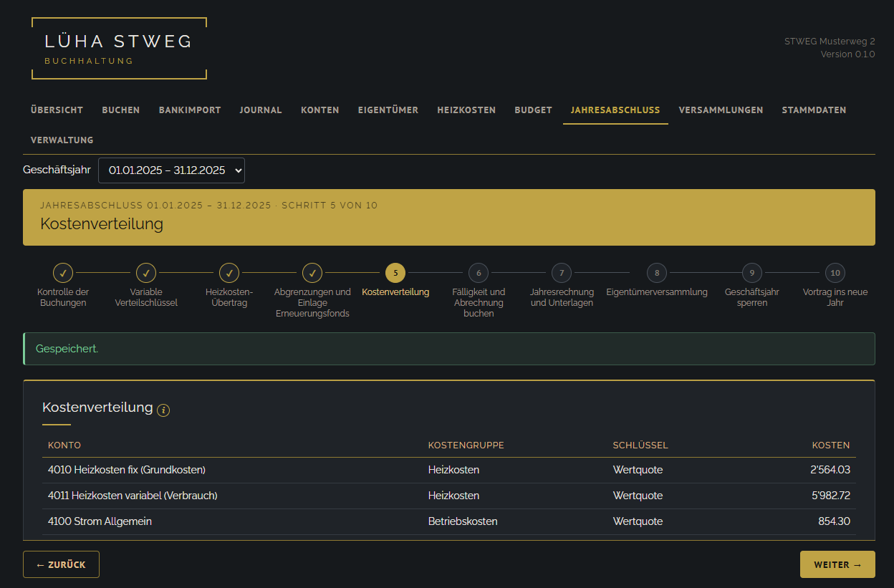The image size is (894, 588).
Task: Open the Versammlungen menu item
Action: [721, 110]
